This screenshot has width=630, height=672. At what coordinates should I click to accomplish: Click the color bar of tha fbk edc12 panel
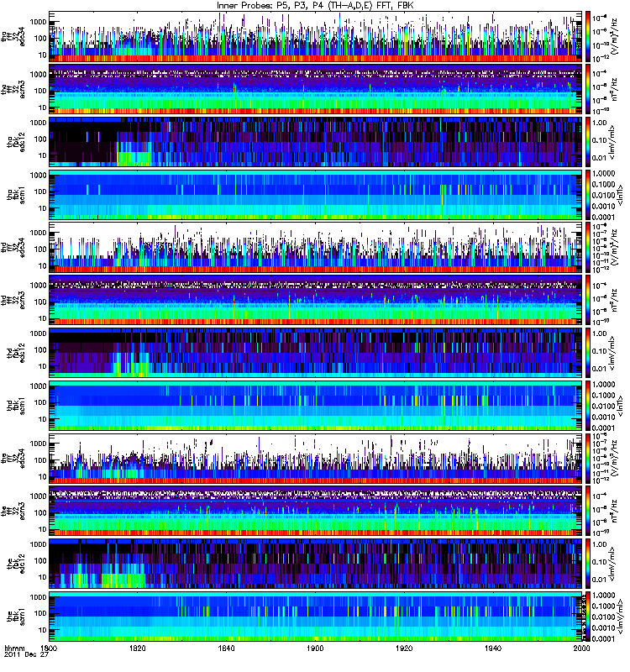(x=588, y=142)
